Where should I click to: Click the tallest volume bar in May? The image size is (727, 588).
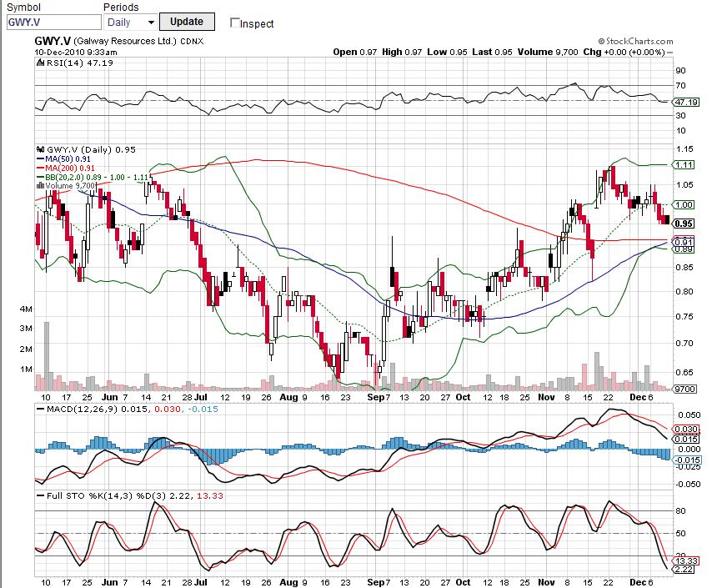47,355
